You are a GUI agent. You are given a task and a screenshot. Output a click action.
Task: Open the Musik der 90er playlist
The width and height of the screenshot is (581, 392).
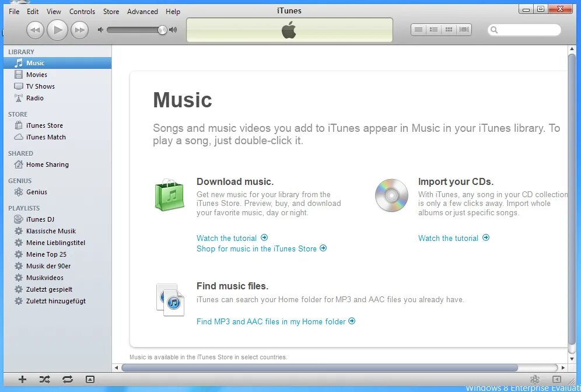(57, 266)
